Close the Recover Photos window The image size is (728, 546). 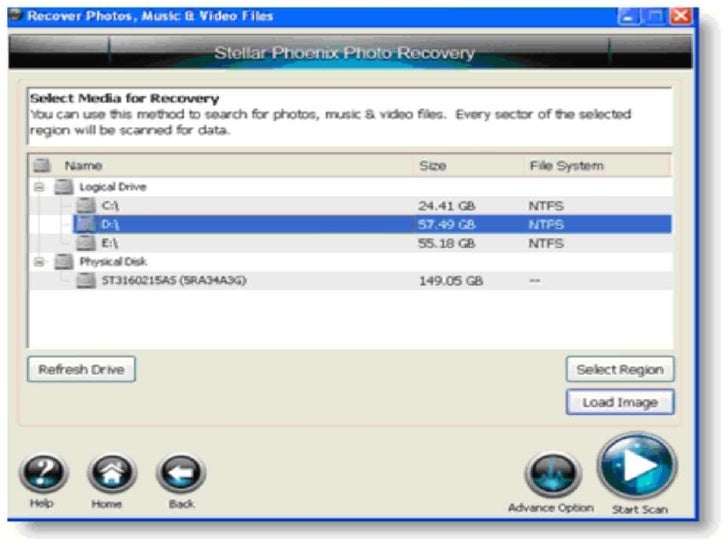681,16
